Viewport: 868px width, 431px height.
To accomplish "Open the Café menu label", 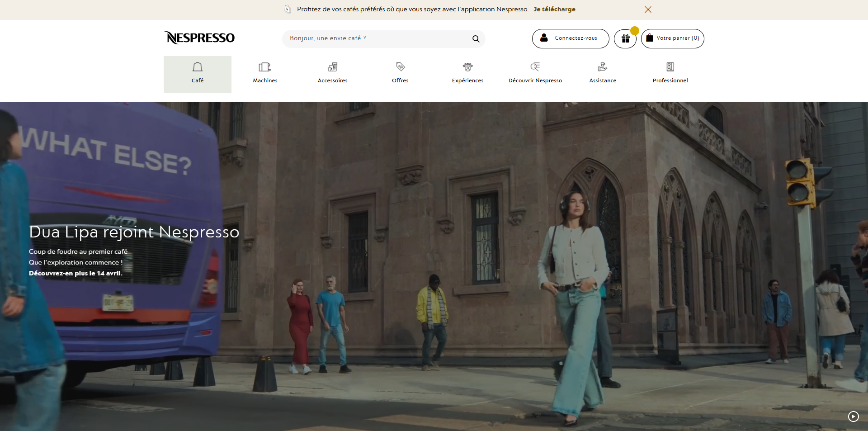I will (x=198, y=81).
